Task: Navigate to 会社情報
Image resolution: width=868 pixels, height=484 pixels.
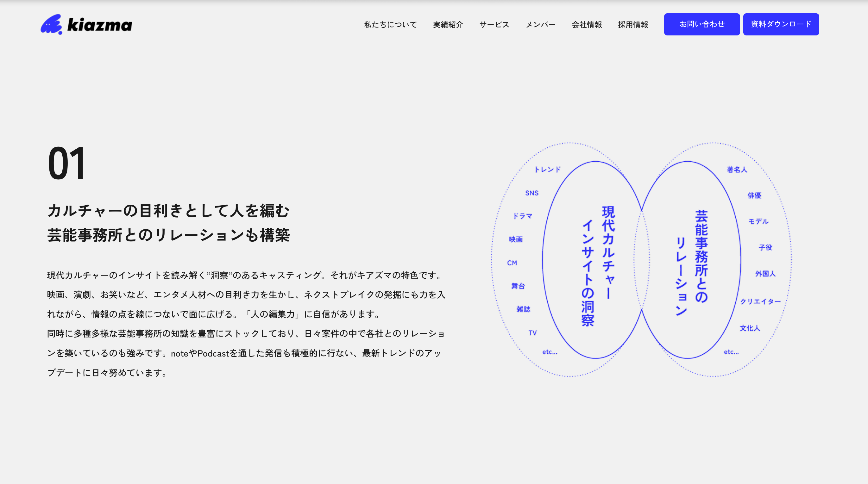Action: coord(586,25)
